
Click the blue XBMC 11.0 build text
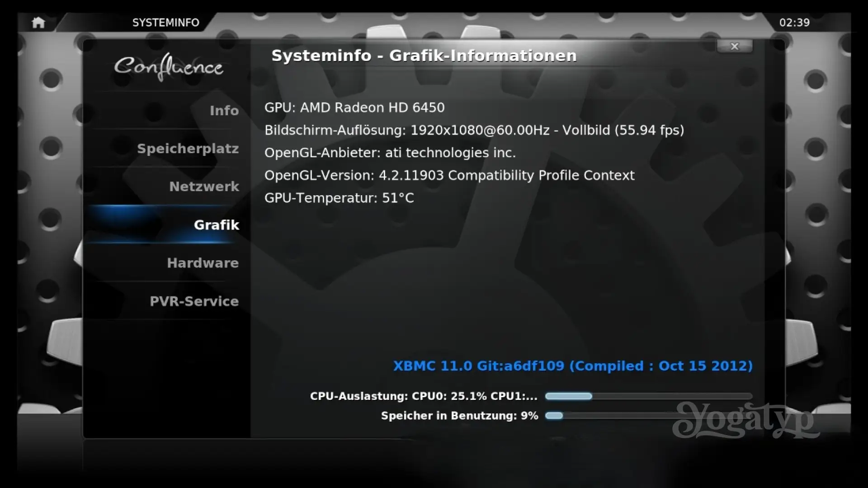(x=573, y=366)
